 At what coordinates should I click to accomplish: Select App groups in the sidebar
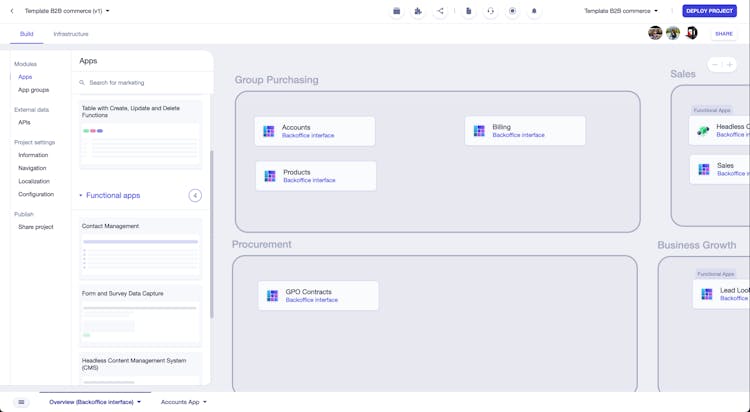pos(33,90)
